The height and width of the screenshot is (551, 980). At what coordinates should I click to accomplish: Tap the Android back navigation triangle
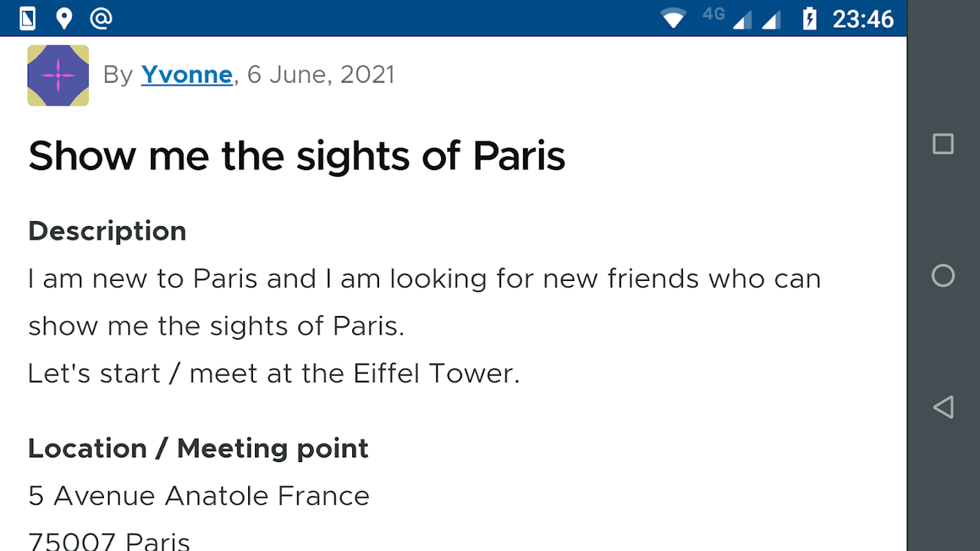pos(943,407)
